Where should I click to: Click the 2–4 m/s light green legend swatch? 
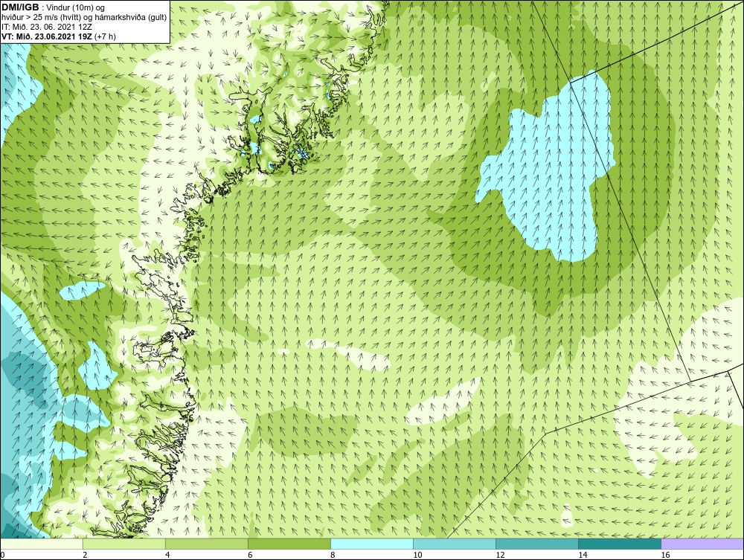click(x=124, y=544)
